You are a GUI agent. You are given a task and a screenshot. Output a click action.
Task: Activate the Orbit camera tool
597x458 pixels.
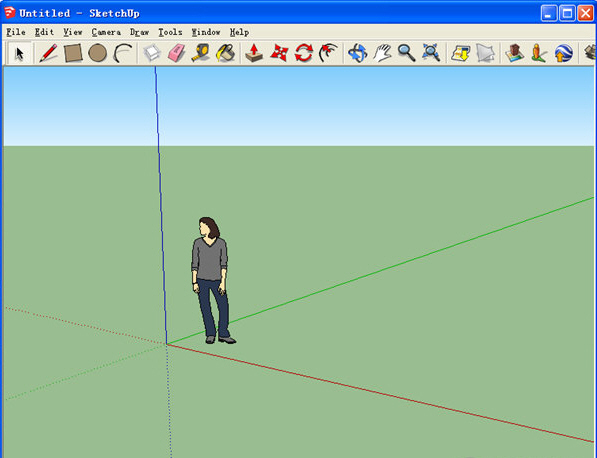(x=358, y=53)
